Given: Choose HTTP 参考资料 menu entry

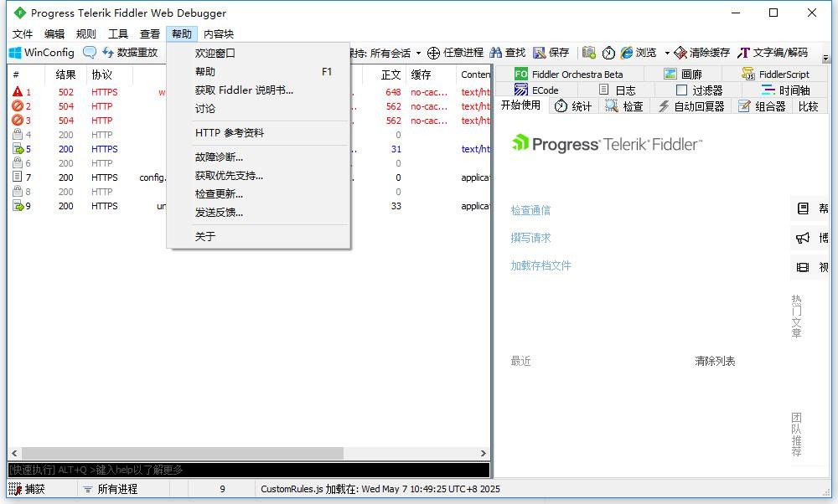Looking at the screenshot, I should pyautogui.click(x=259, y=133).
